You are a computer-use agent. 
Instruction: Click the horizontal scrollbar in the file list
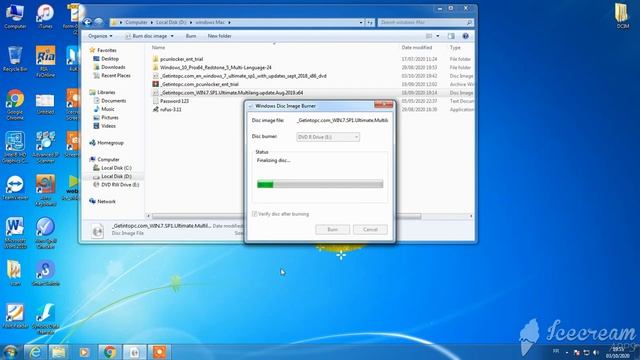[x=286, y=216]
